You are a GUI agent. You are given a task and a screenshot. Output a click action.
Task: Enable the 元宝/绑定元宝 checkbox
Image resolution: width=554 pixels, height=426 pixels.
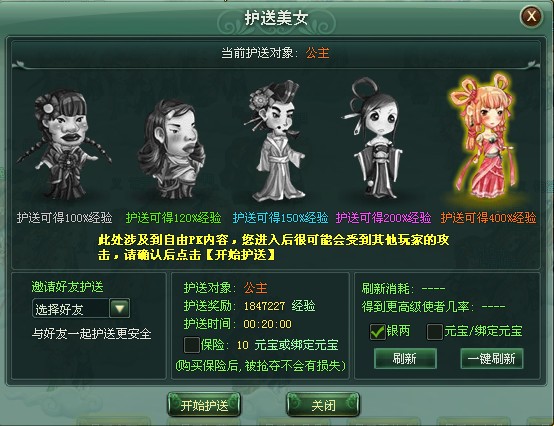click(x=435, y=332)
